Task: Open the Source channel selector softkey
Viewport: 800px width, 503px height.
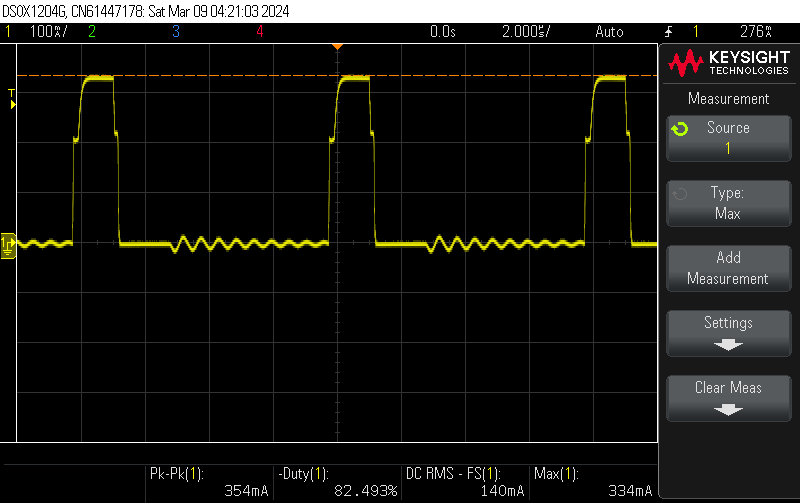Action: pyautogui.click(x=729, y=138)
